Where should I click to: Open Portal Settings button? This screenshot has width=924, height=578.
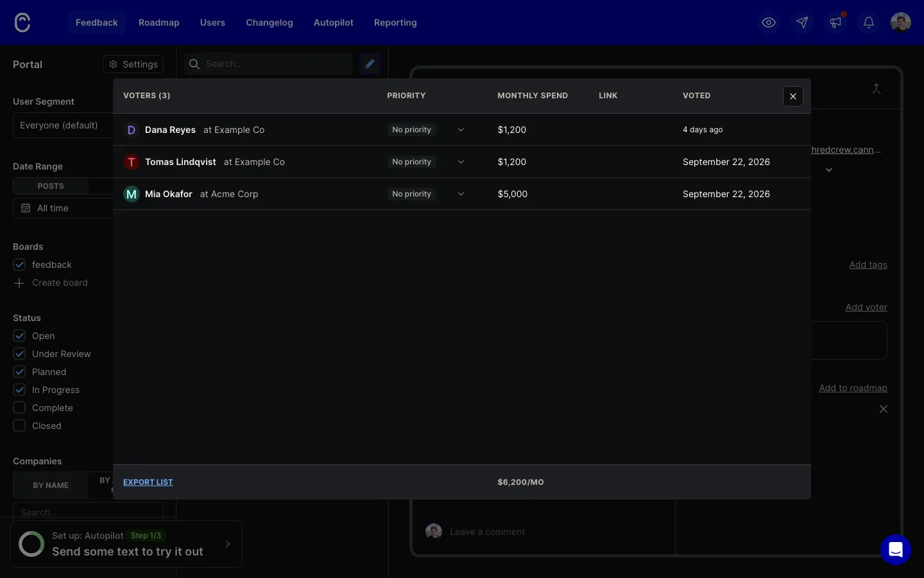(x=133, y=64)
